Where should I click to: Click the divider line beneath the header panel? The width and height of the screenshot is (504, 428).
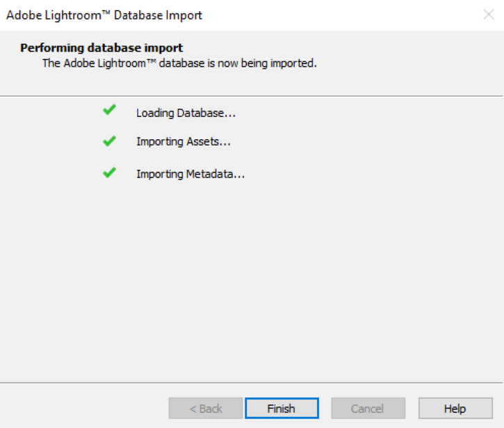point(252,95)
